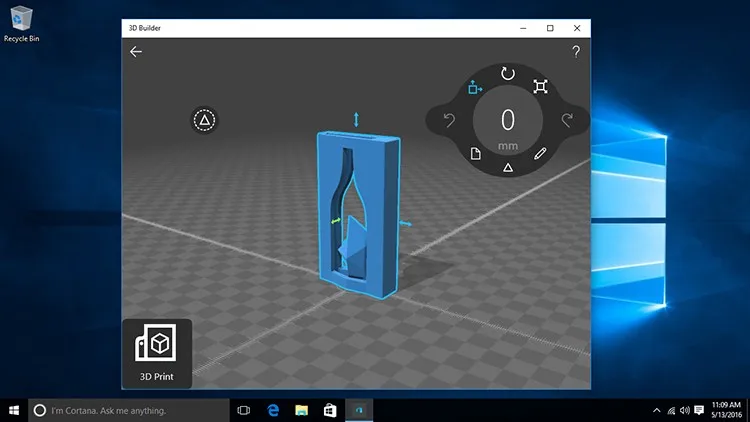Open the Store from the taskbar
The image size is (750, 422).
(x=330, y=411)
